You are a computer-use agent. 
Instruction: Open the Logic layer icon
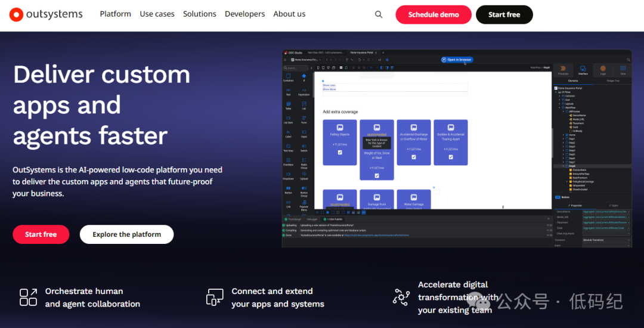coord(603,70)
